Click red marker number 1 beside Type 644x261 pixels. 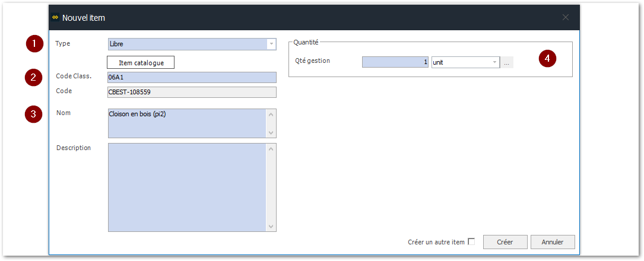click(34, 43)
